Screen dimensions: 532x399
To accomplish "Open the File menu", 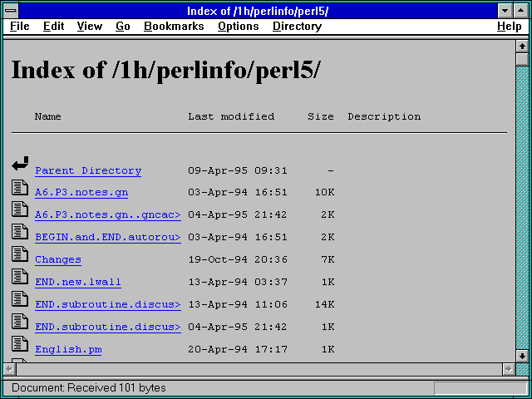I will [x=20, y=26].
